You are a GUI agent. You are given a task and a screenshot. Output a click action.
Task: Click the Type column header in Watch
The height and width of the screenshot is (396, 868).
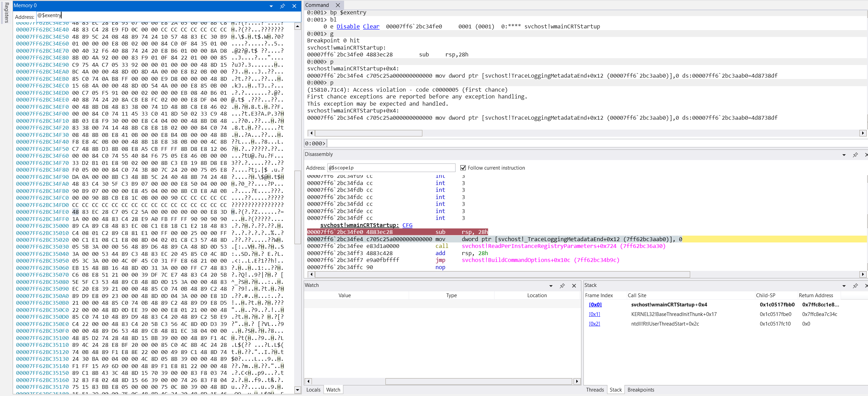pyautogui.click(x=451, y=295)
